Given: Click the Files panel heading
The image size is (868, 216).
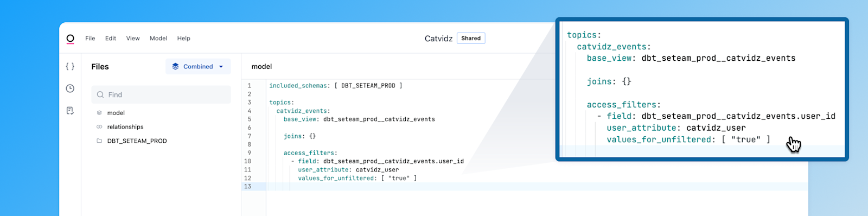Looking at the screenshot, I should tap(100, 67).
